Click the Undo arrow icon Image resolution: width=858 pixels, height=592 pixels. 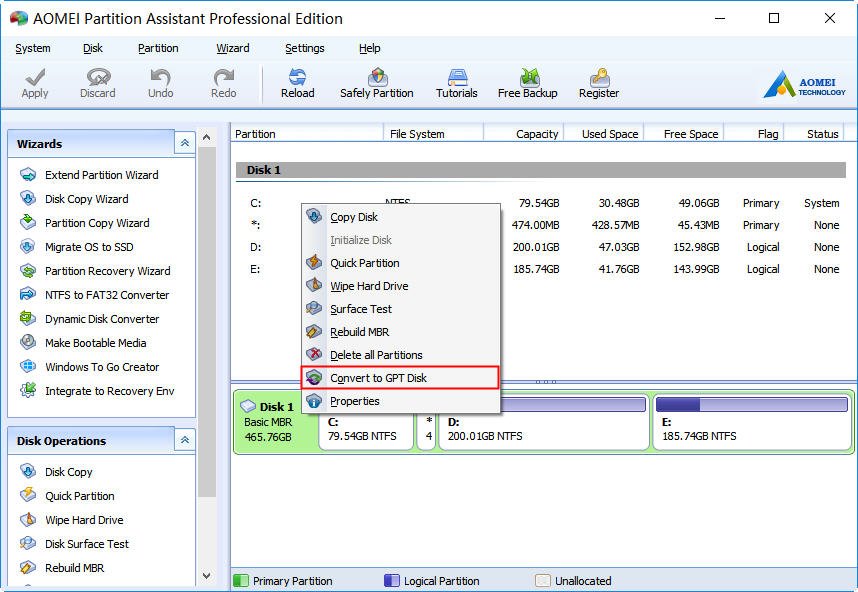(160, 77)
